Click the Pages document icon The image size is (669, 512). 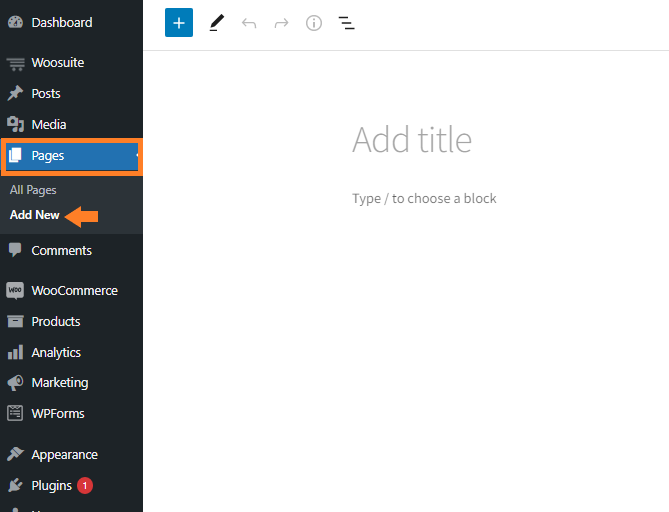(15, 155)
